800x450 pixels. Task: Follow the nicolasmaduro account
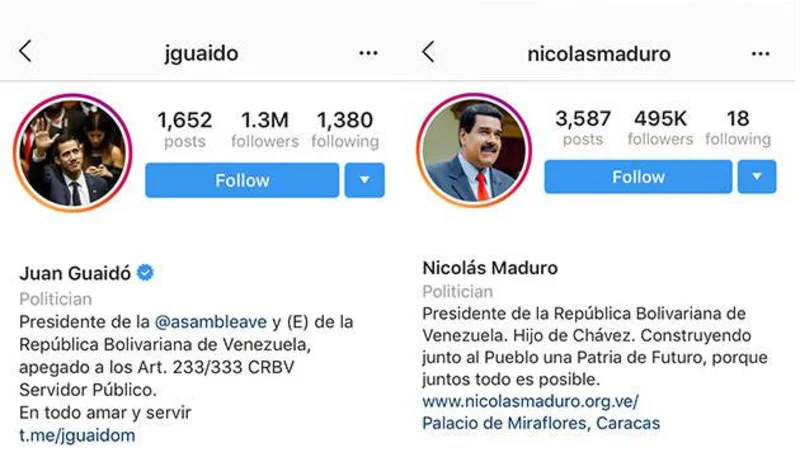(x=638, y=177)
